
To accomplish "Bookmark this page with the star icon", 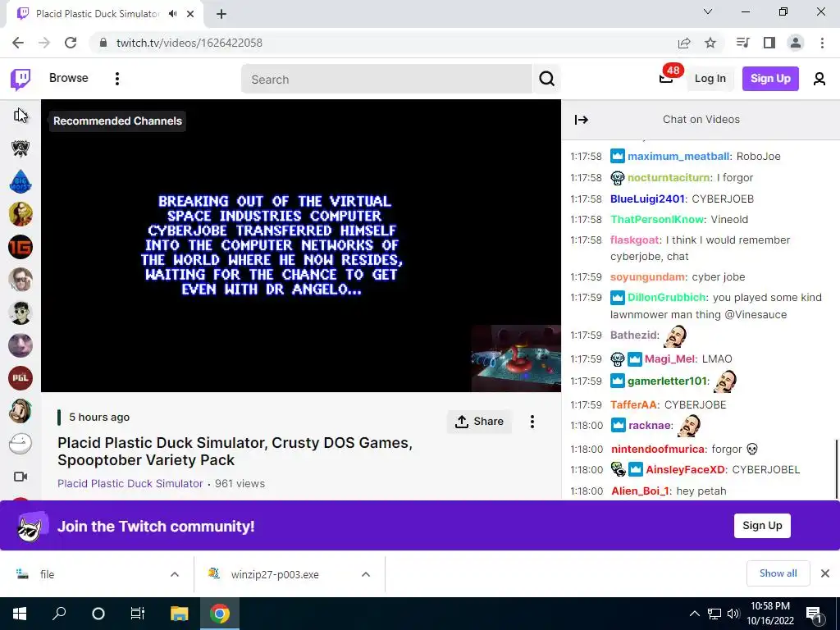I will (710, 43).
